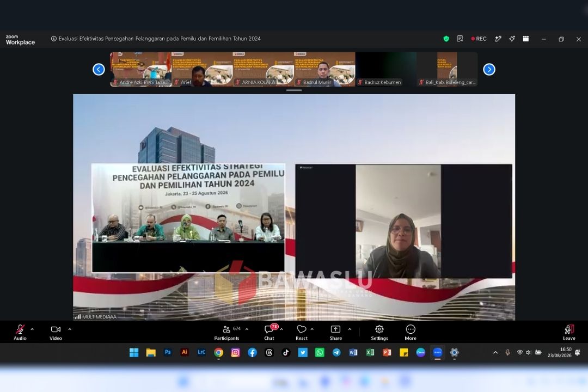Open Zoom meeting Settings gear
Screen dimensions: 588x392
coord(379,332)
